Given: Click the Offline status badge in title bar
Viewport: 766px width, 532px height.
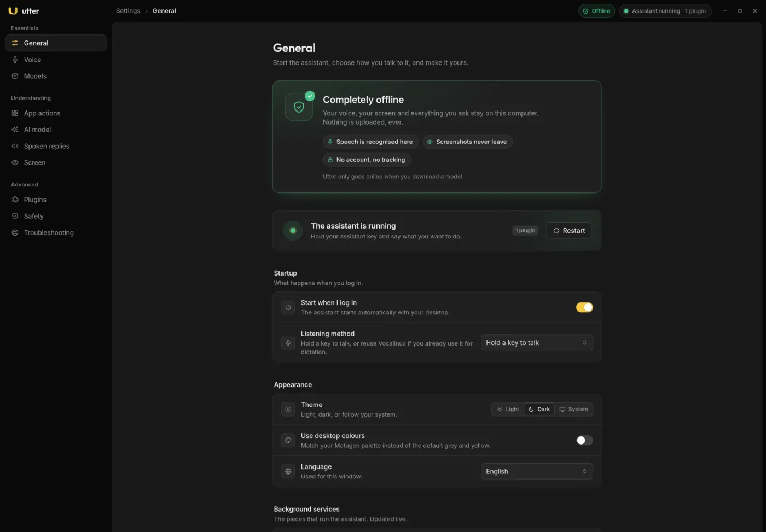Looking at the screenshot, I should (596, 11).
